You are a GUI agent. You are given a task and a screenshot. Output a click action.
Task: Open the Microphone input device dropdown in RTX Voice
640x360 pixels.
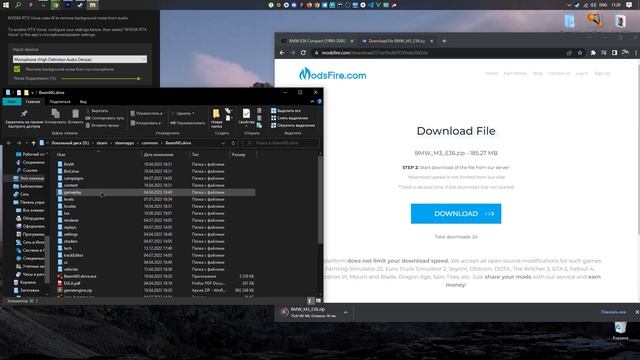[x=80, y=60]
